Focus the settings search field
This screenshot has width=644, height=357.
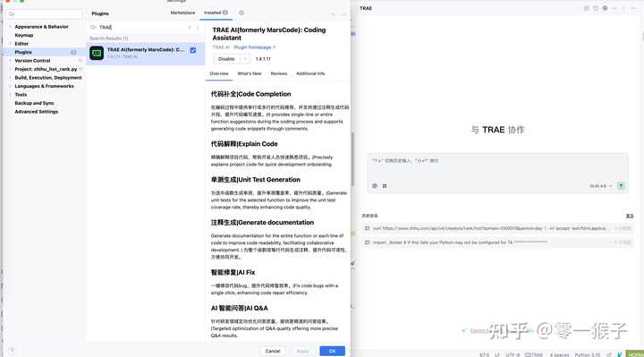pos(45,13)
